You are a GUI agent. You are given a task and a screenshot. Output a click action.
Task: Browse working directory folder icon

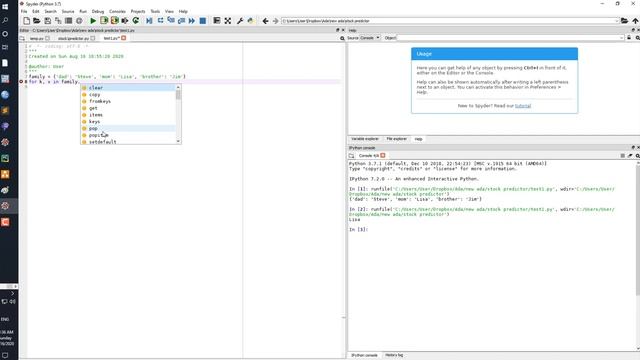click(x=624, y=21)
